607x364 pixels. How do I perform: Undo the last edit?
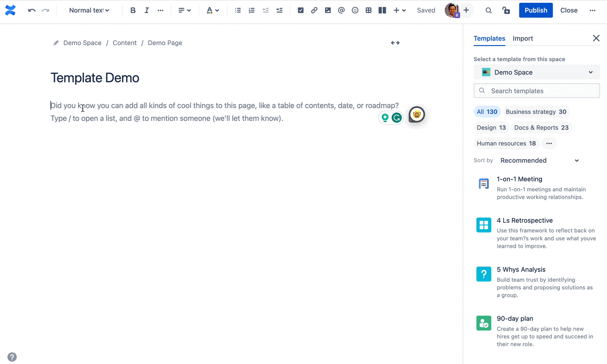point(32,10)
